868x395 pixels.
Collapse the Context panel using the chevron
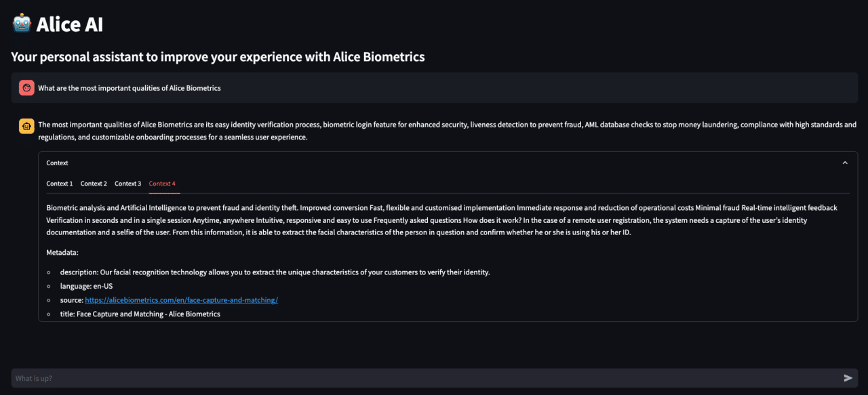[845, 163]
